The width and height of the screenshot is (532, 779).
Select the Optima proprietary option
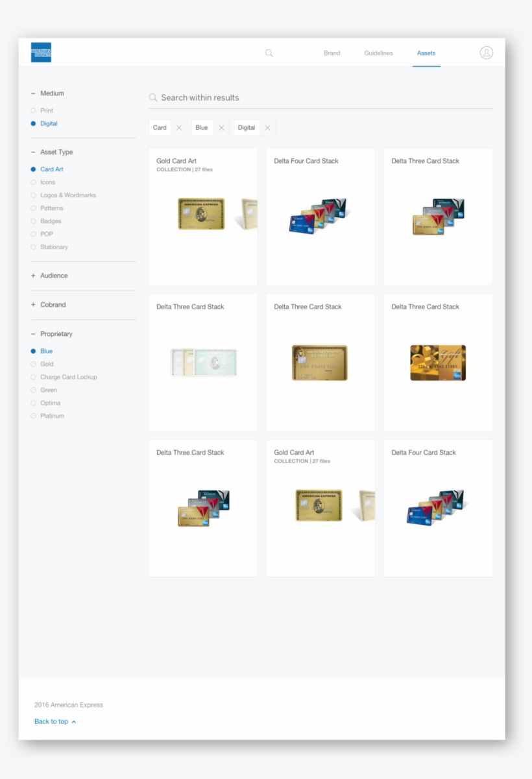[x=45, y=403]
